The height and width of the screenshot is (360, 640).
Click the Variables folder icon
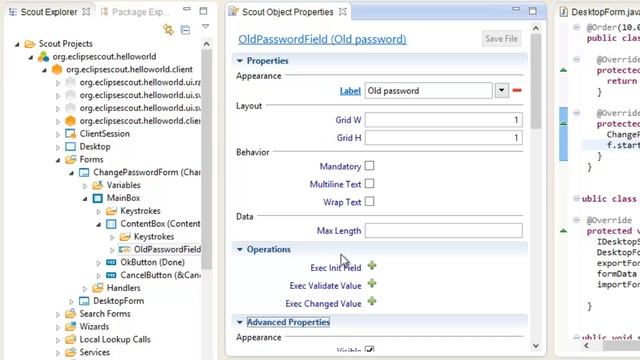(98, 185)
